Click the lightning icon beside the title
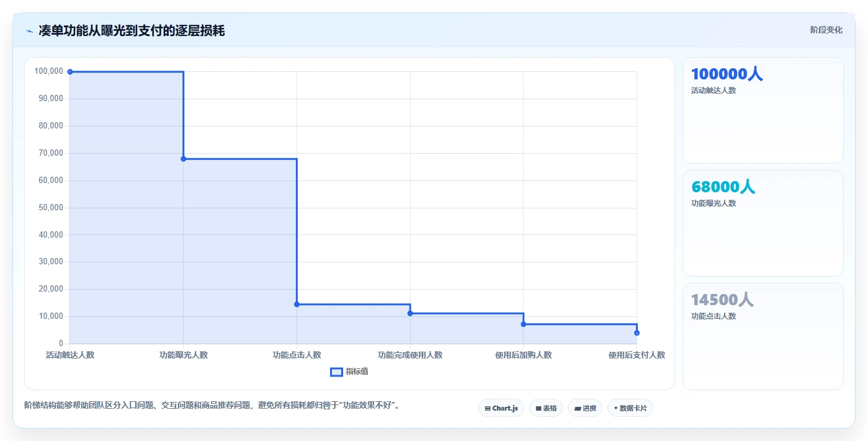 coord(29,31)
